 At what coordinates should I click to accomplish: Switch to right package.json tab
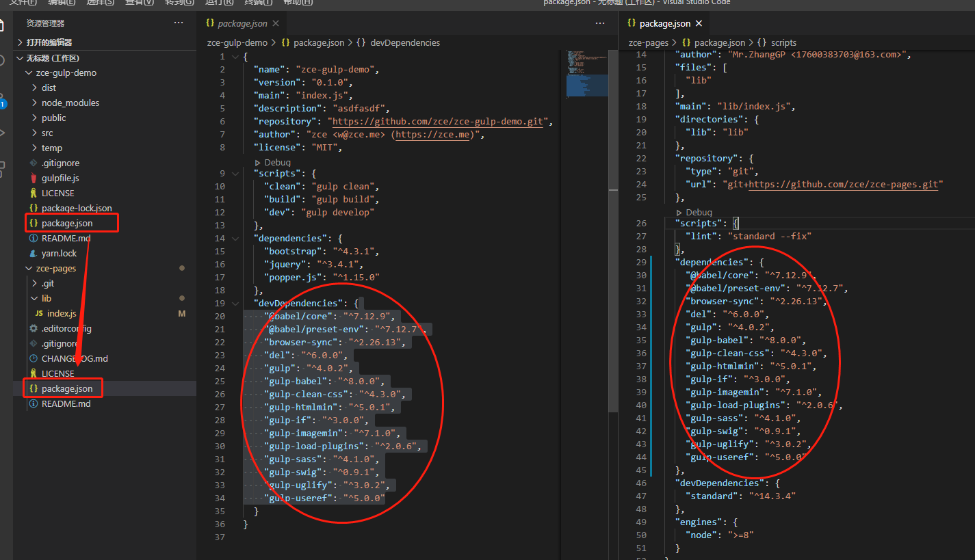tap(664, 23)
